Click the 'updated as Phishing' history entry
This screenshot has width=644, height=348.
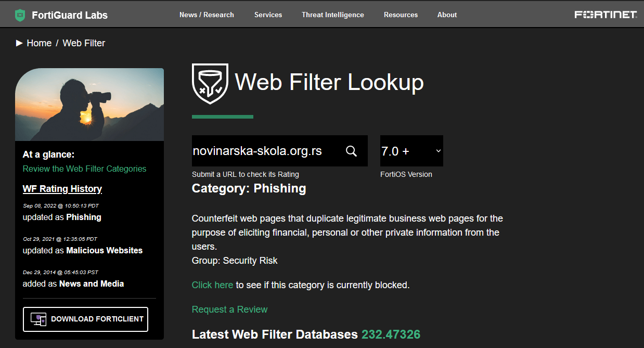pyautogui.click(x=62, y=217)
